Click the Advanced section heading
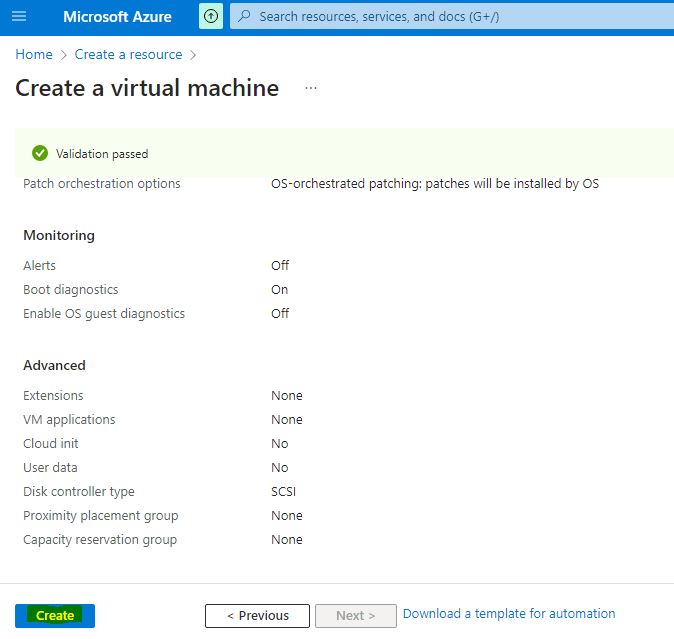674x639 pixels. [x=54, y=365]
